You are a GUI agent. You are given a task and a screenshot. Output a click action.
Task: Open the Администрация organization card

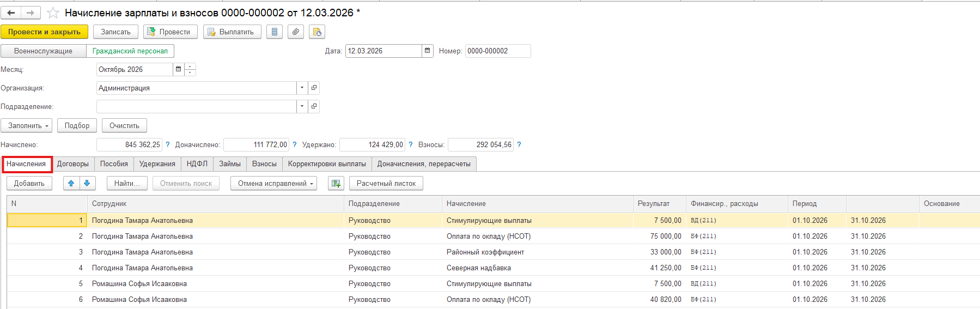pos(314,88)
